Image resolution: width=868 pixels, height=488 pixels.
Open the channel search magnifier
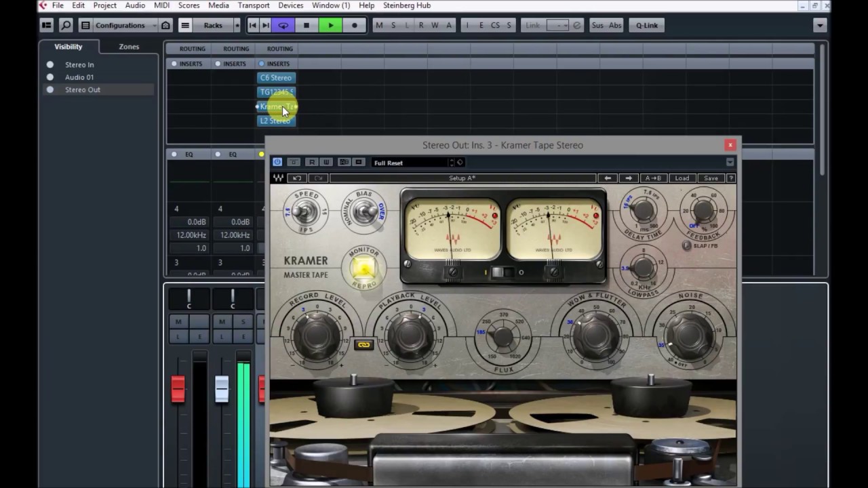click(66, 25)
